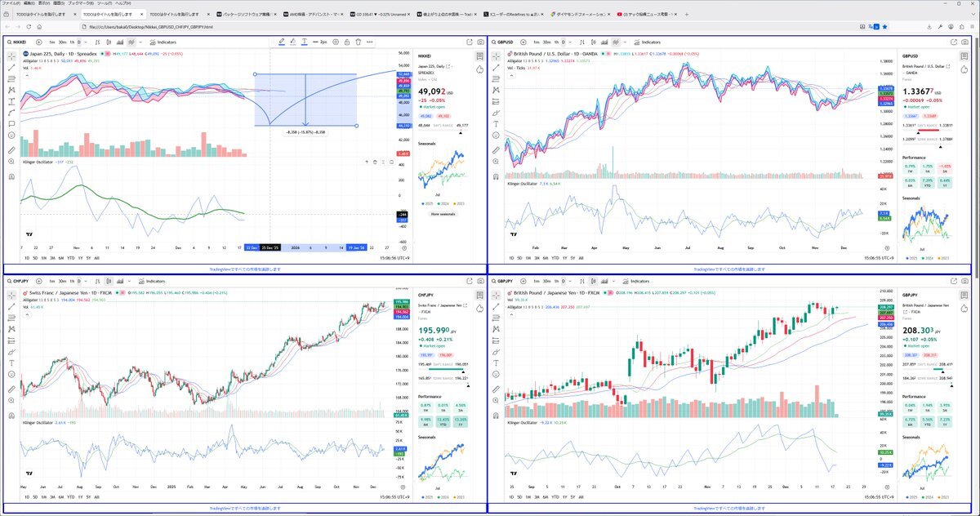Image resolution: width=980 pixels, height=516 pixels.
Task: Switch NIKKEI chart to 1m interval
Action: click(x=52, y=42)
